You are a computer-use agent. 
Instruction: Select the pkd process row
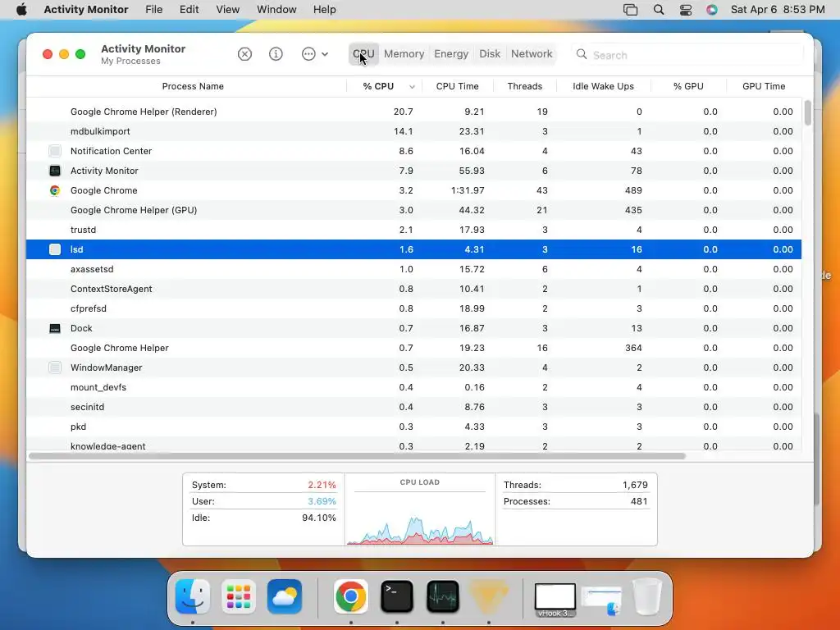[x=413, y=427]
